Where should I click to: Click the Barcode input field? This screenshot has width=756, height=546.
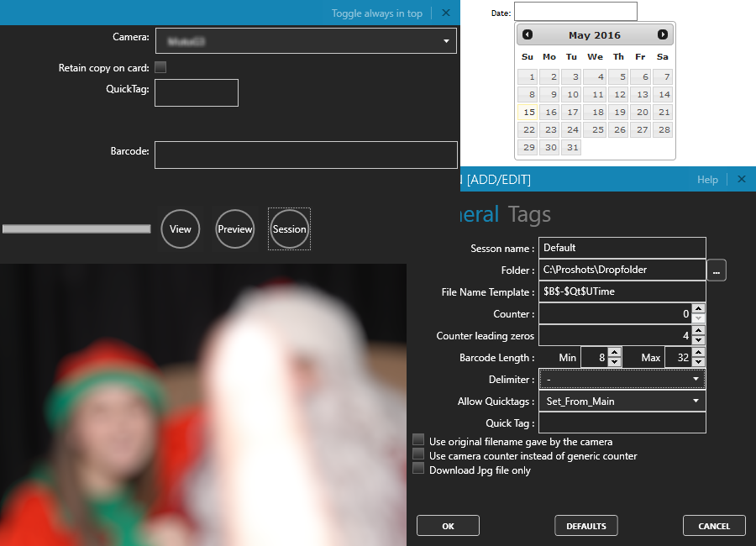[306, 155]
